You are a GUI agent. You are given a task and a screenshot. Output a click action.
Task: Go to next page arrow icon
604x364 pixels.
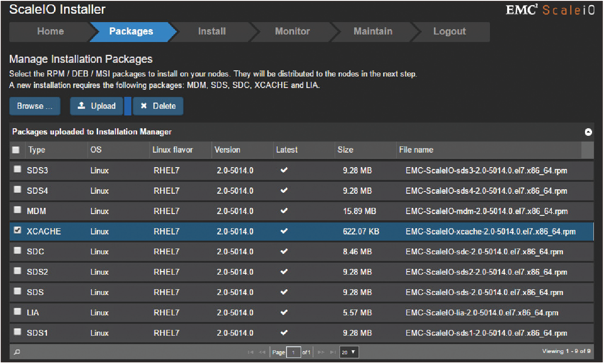pos(321,353)
